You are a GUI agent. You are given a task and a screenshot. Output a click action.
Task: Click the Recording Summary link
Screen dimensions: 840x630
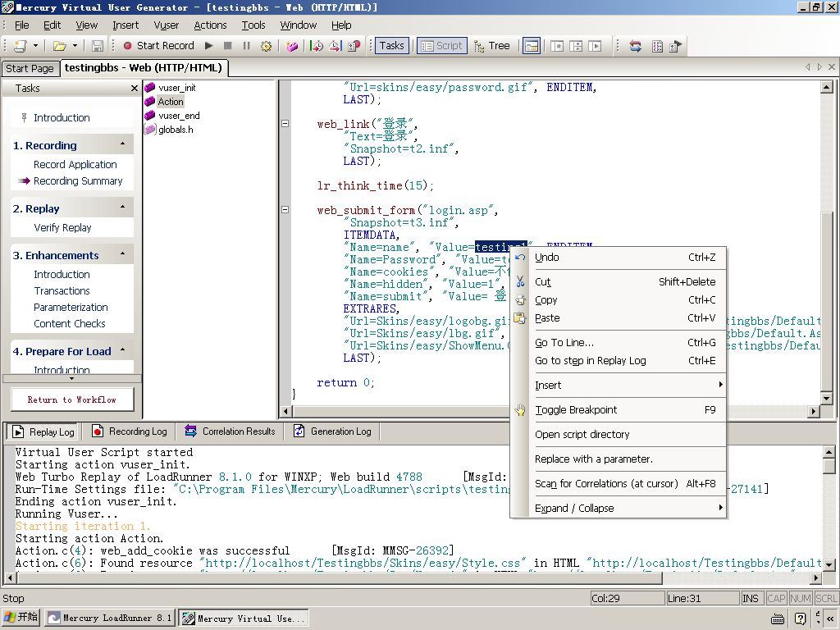point(78,181)
